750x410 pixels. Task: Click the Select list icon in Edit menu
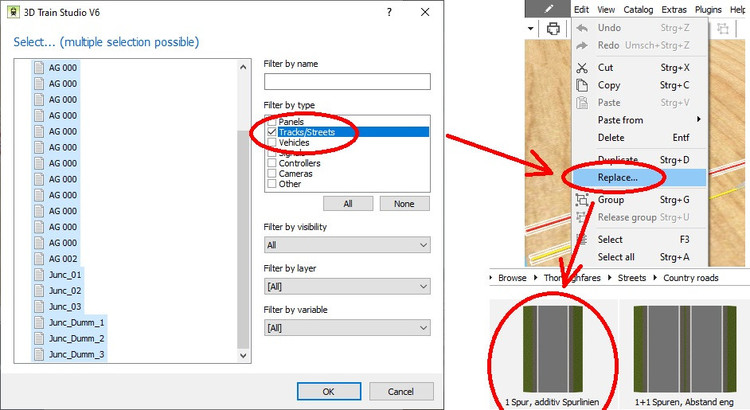(x=582, y=240)
